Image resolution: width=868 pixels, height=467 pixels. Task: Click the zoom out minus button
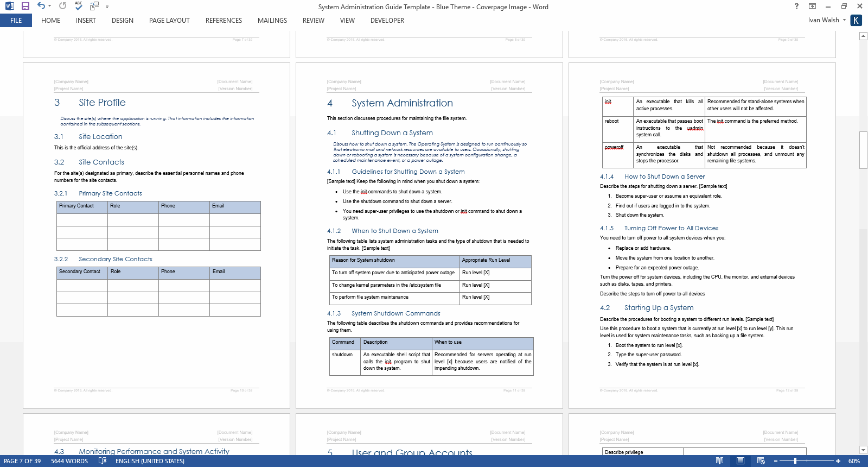776,461
